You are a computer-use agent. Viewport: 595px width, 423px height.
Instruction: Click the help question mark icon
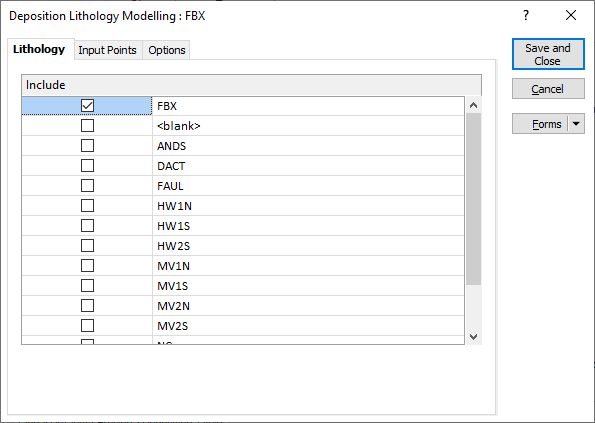click(526, 16)
